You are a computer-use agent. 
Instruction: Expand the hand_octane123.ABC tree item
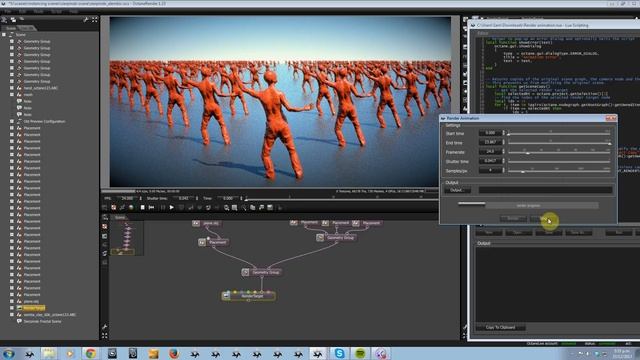pyautogui.click(x=12, y=88)
